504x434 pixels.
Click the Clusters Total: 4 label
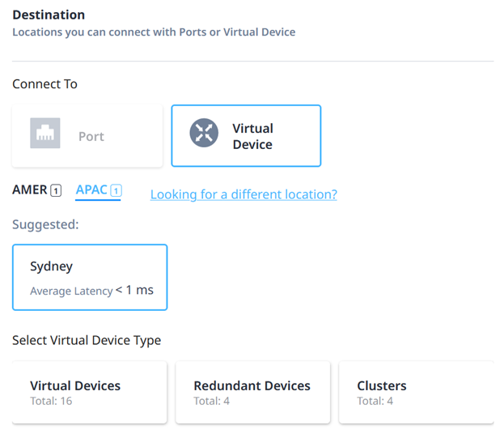[x=375, y=401]
